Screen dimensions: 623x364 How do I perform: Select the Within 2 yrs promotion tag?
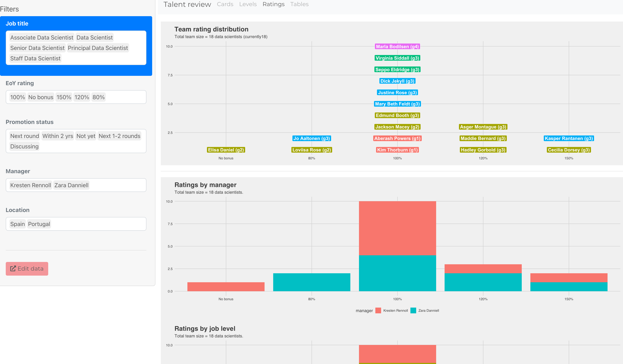[x=58, y=136]
